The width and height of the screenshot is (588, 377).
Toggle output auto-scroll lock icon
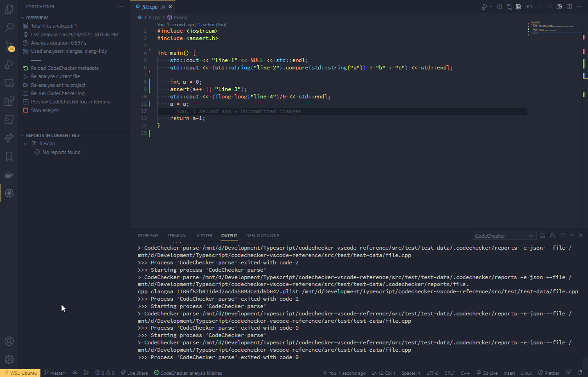coord(552,235)
